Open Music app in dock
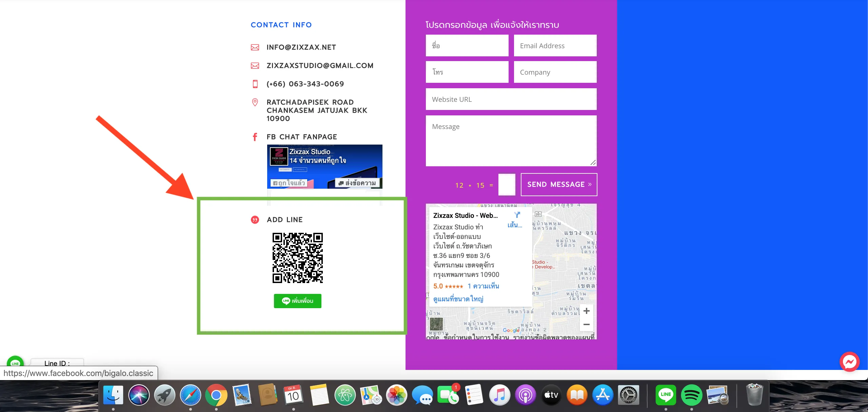The height and width of the screenshot is (412, 868). [x=500, y=395]
